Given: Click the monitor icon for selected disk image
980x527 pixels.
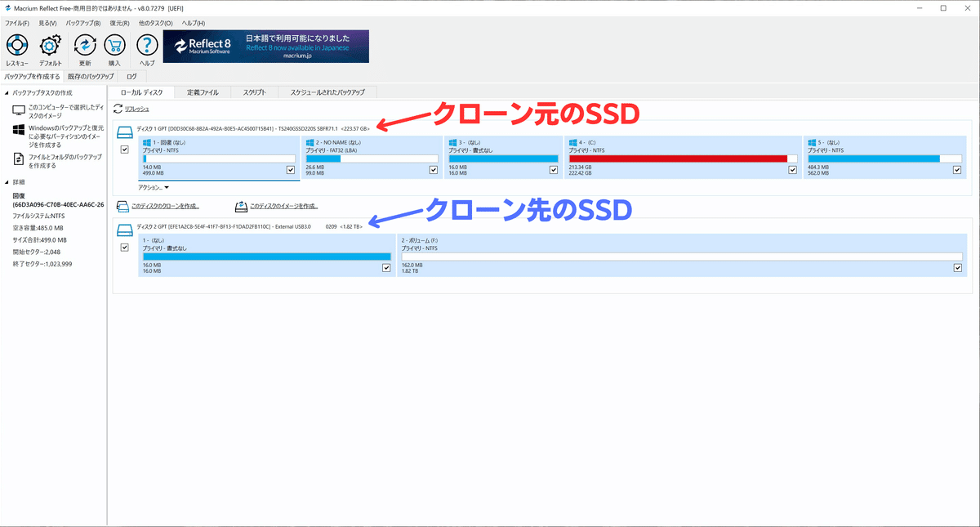Looking at the screenshot, I should [x=19, y=109].
